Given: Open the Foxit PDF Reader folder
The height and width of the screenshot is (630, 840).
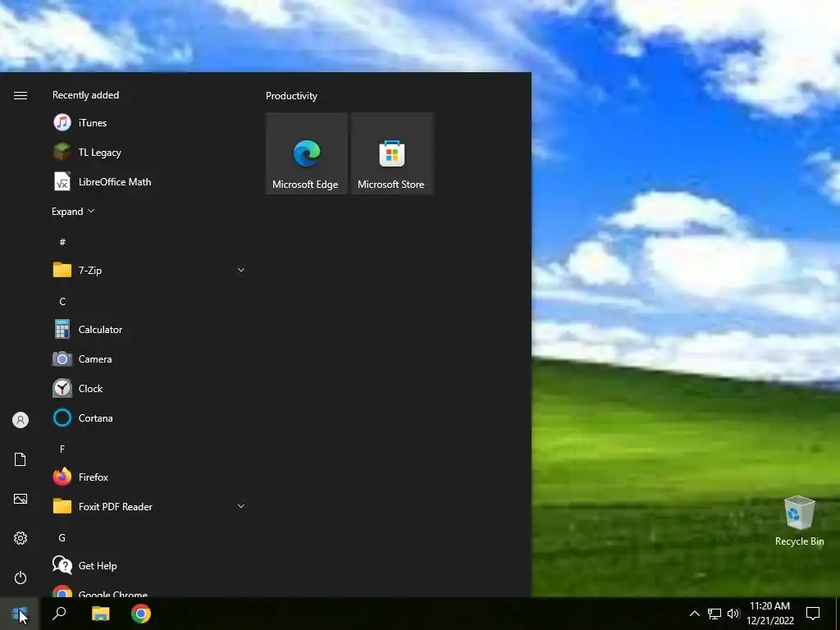Looking at the screenshot, I should click(150, 506).
